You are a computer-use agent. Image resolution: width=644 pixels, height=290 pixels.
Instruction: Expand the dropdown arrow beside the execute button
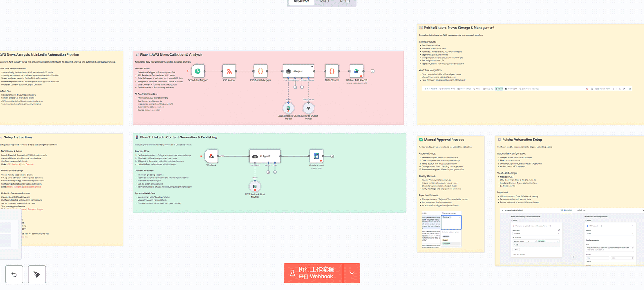point(352,273)
